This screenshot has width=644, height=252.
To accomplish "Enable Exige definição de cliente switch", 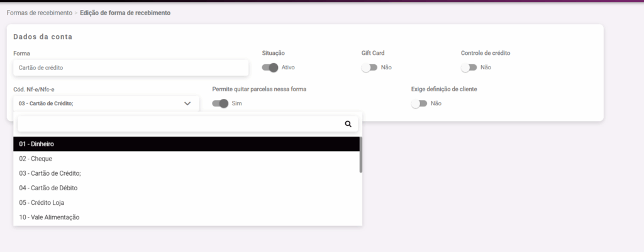I will (x=419, y=103).
